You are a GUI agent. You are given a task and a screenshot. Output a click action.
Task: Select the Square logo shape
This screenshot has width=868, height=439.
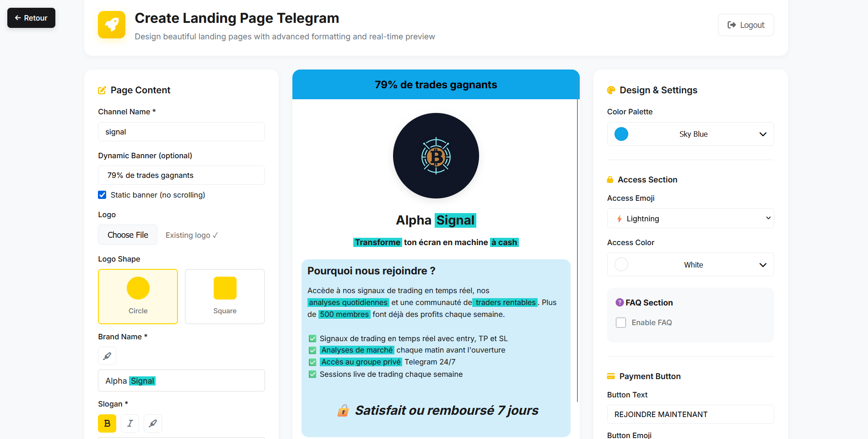point(225,296)
